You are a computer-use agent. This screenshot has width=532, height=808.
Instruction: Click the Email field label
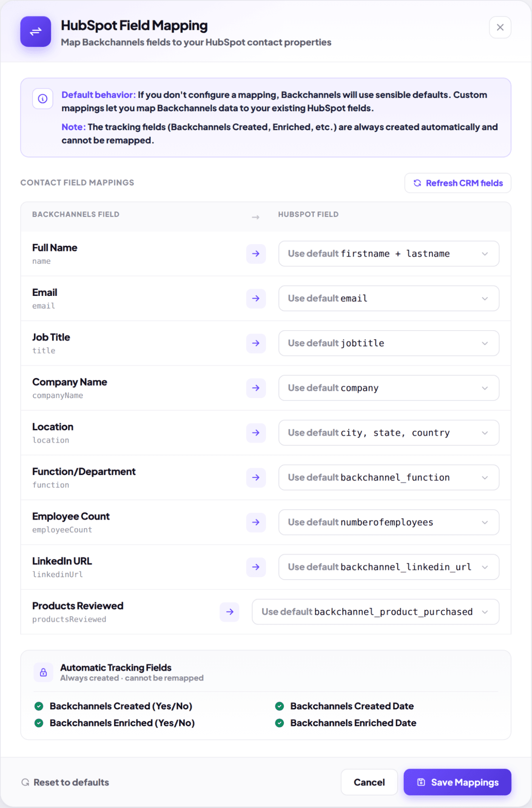pyautogui.click(x=44, y=293)
